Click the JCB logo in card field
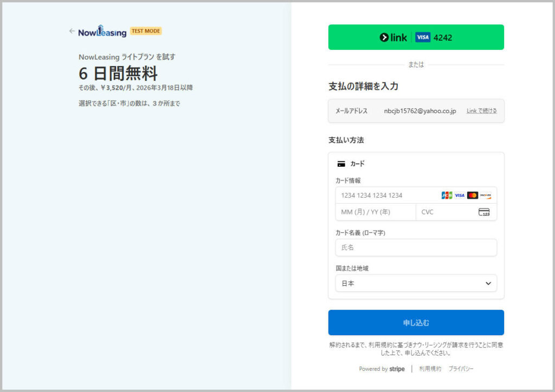Viewport: 555px width, 392px height. coord(447,195)
